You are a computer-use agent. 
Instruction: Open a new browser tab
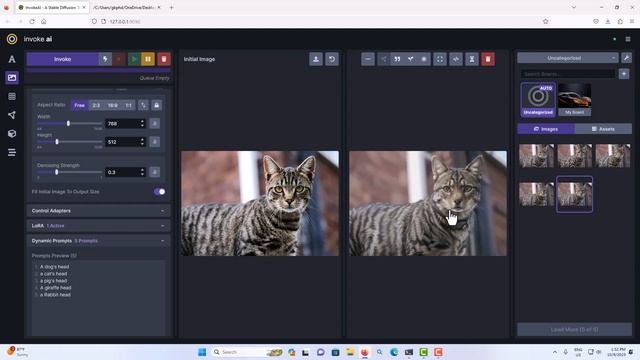(x=171, y=7)
